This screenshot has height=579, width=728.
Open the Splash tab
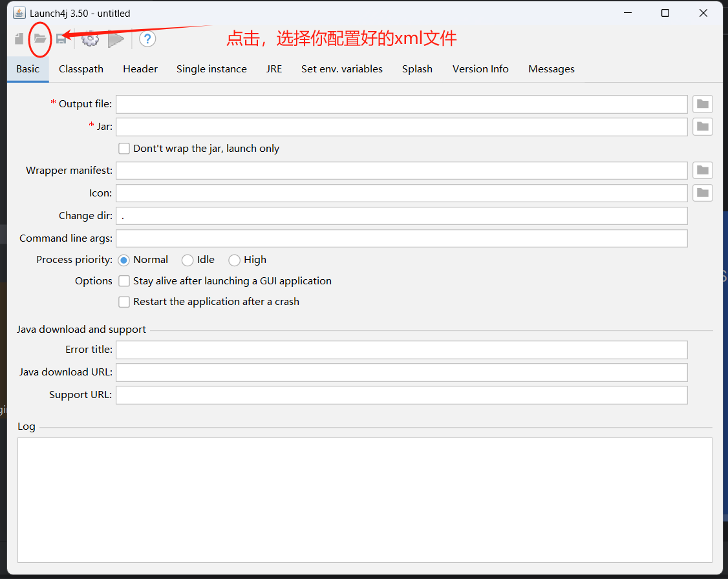pyautogui.click(x=417, y=69)
